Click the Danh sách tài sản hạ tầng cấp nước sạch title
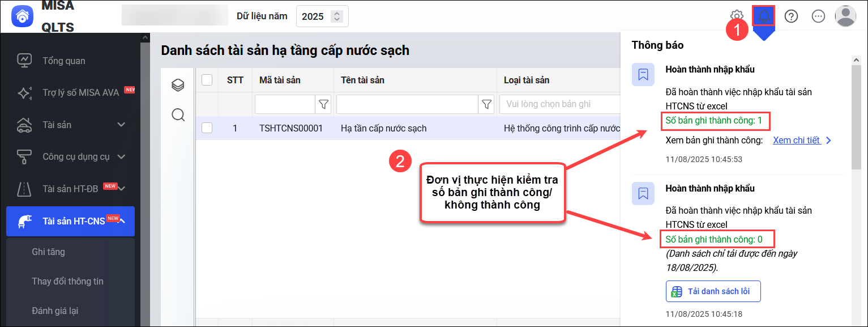 click(x=285, y=50)
